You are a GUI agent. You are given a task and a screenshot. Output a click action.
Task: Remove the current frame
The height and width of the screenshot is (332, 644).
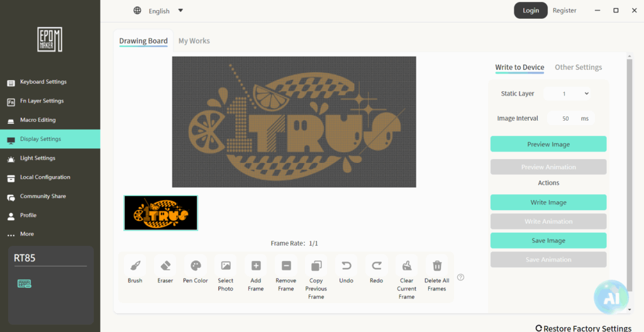coord(286,266)
